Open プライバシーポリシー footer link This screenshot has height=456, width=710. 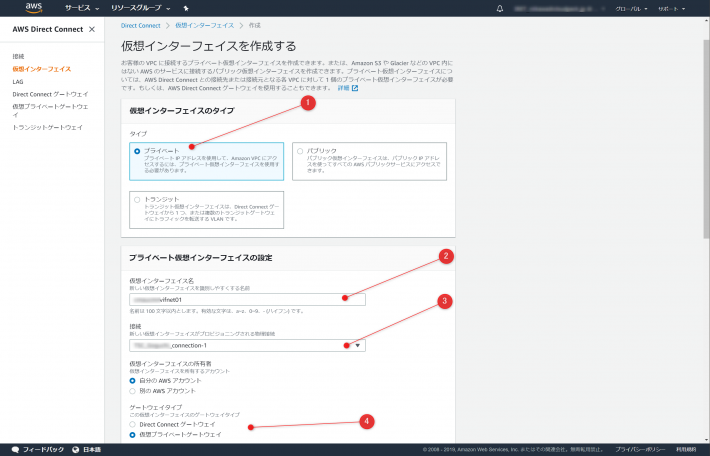(640, 450)
